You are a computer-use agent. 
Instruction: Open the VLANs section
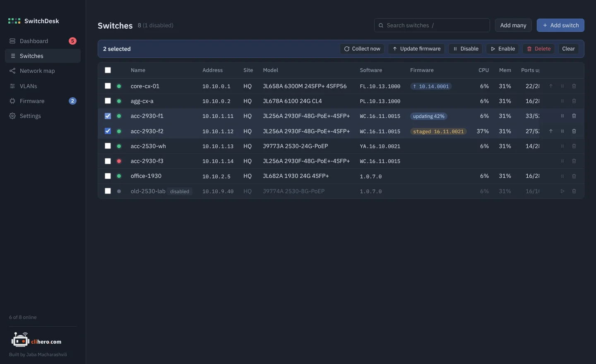click(x=43, y=86)
